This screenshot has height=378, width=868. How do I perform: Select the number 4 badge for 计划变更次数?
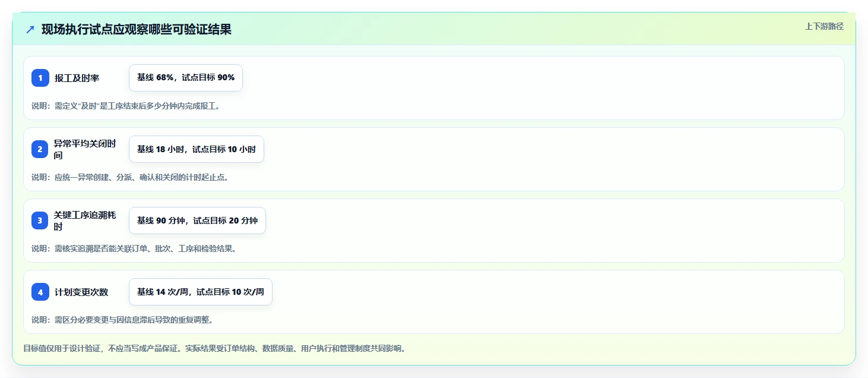[40, 292]
